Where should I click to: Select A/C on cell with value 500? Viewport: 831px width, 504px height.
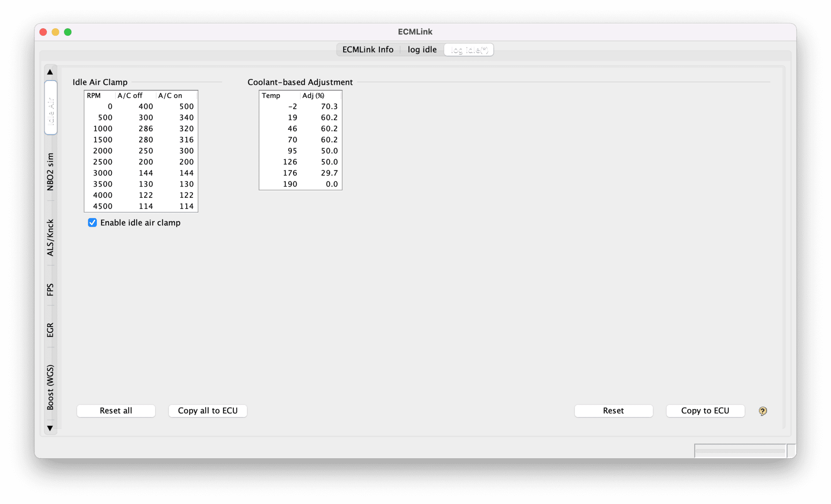(x=177, y=106)
